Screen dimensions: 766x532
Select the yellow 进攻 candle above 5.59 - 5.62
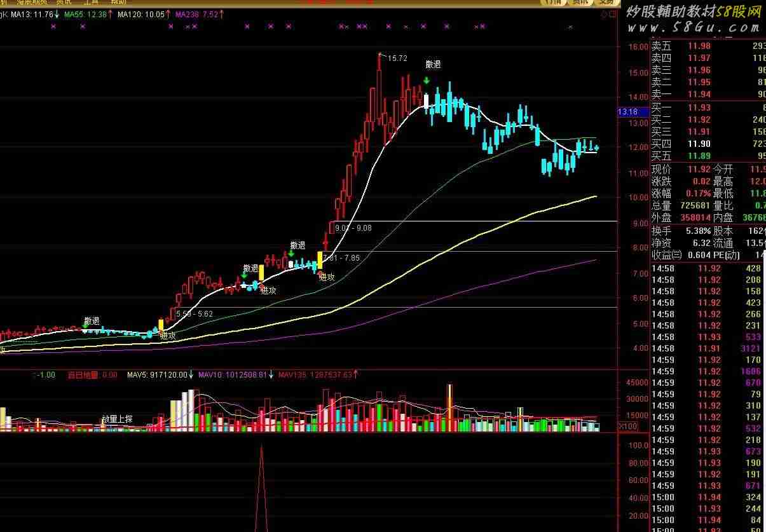click(x=161, y=324)
